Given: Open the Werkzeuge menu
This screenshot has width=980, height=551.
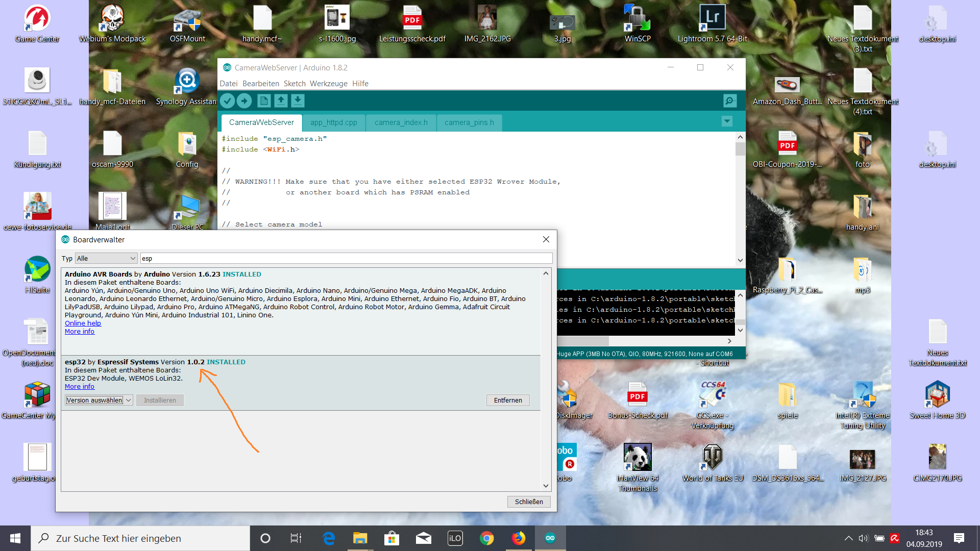Looking at the screenshot, I should pos(329,84).
